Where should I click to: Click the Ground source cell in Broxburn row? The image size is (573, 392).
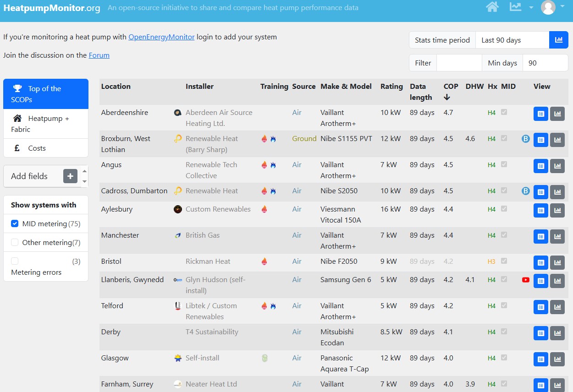point(304,138)
